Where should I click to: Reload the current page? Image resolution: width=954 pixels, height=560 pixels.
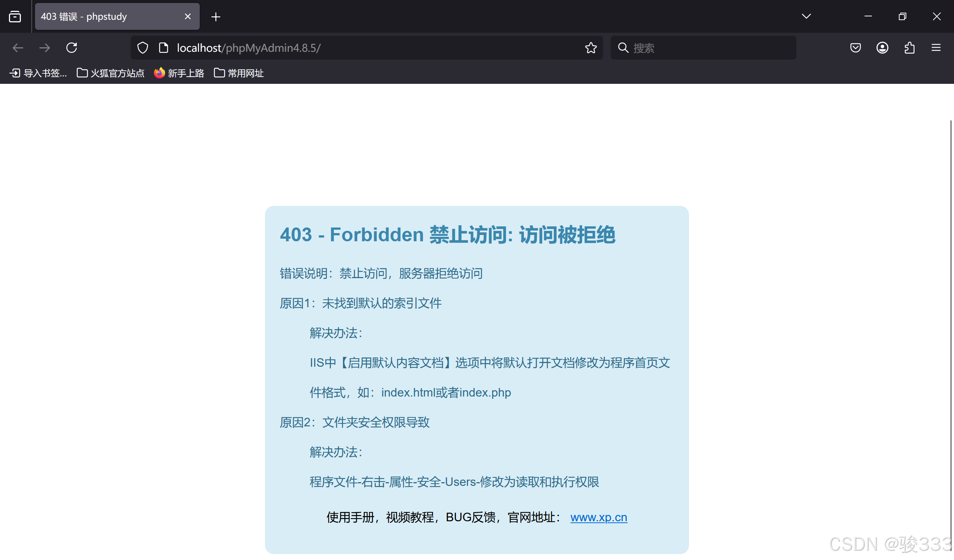(72, 48)
